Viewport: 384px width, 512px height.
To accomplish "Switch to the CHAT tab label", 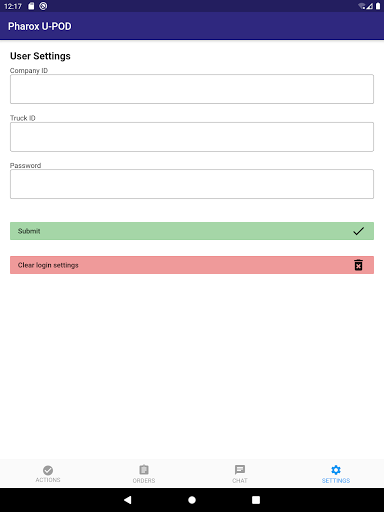I will pos(240,481).
